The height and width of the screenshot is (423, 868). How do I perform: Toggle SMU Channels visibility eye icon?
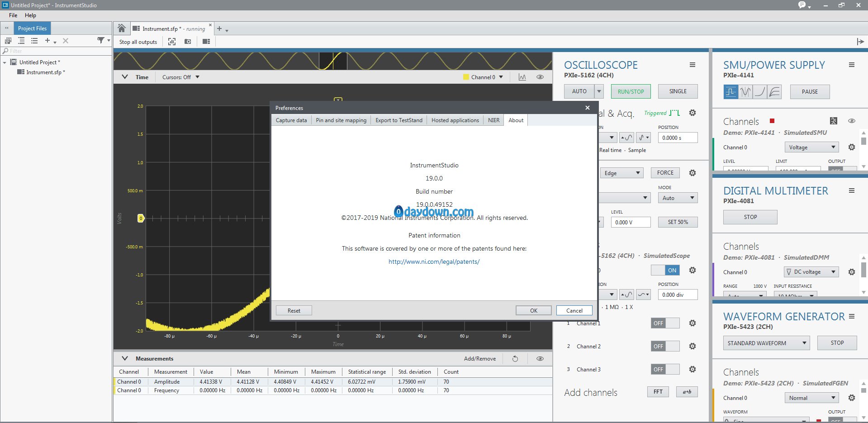[852, 121]
